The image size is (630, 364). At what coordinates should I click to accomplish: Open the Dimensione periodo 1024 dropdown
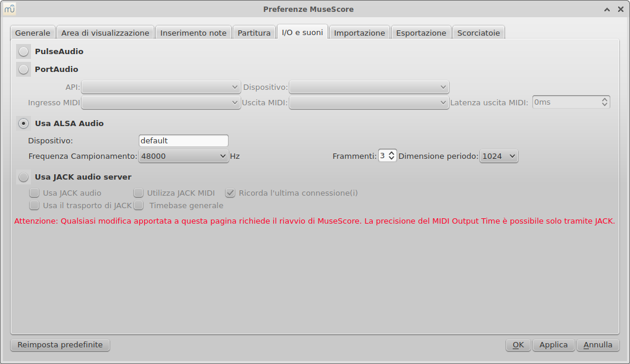(498, 156)
